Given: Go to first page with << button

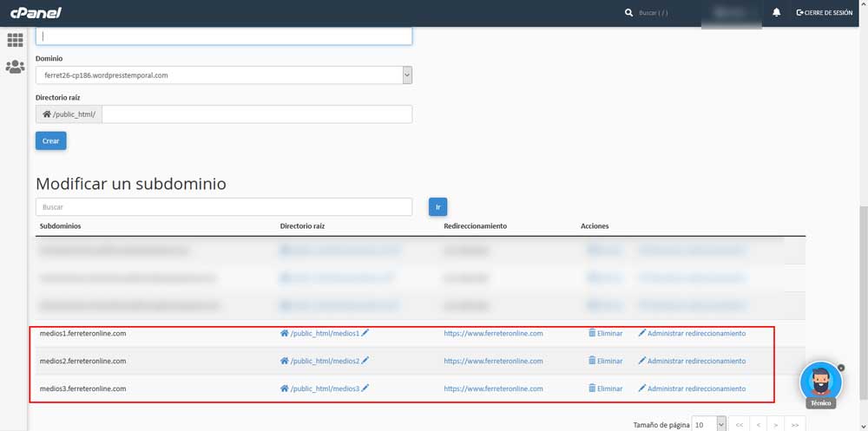Looking at the screenshot, I should click(x=739, y=424).
